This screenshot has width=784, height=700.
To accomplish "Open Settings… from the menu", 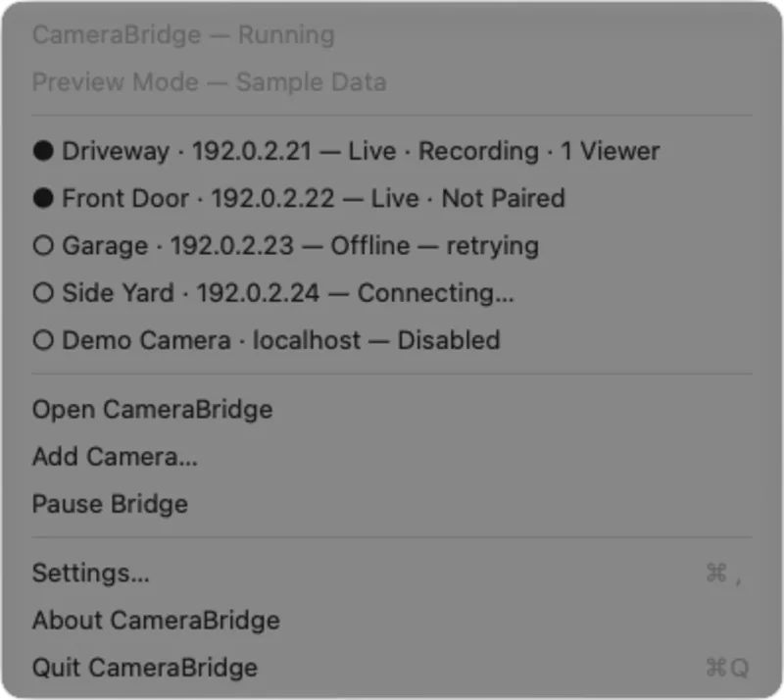I will (x=392, y=573).
